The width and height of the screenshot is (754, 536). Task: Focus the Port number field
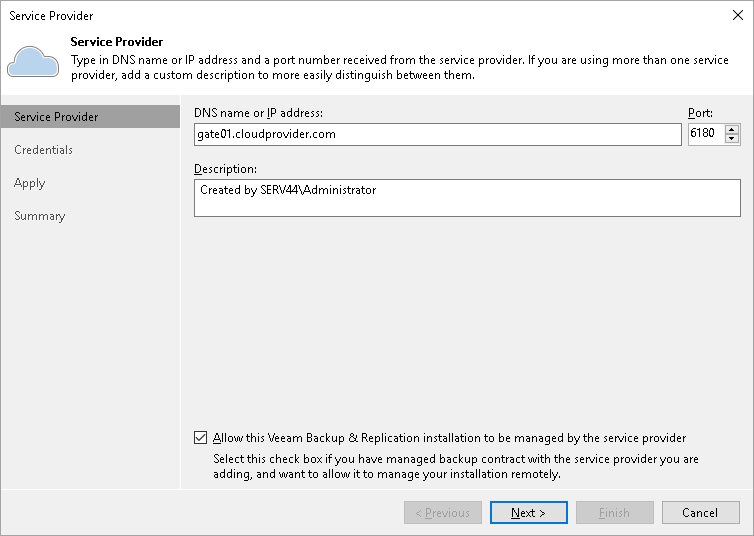[705, 134]
